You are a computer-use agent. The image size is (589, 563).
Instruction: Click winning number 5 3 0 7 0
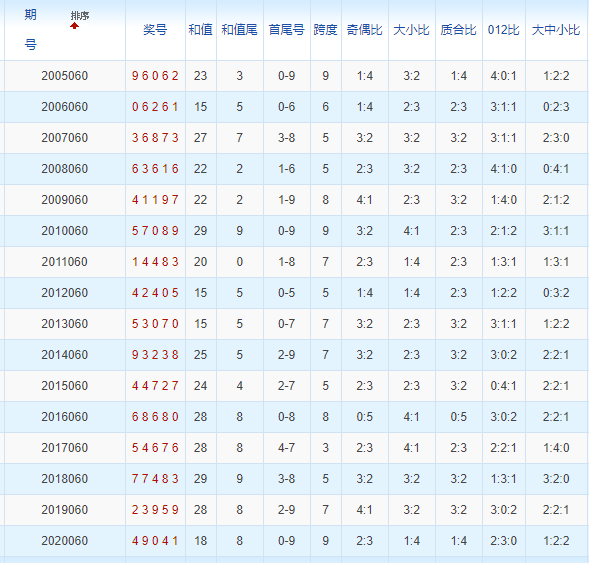tap(155, 324)
